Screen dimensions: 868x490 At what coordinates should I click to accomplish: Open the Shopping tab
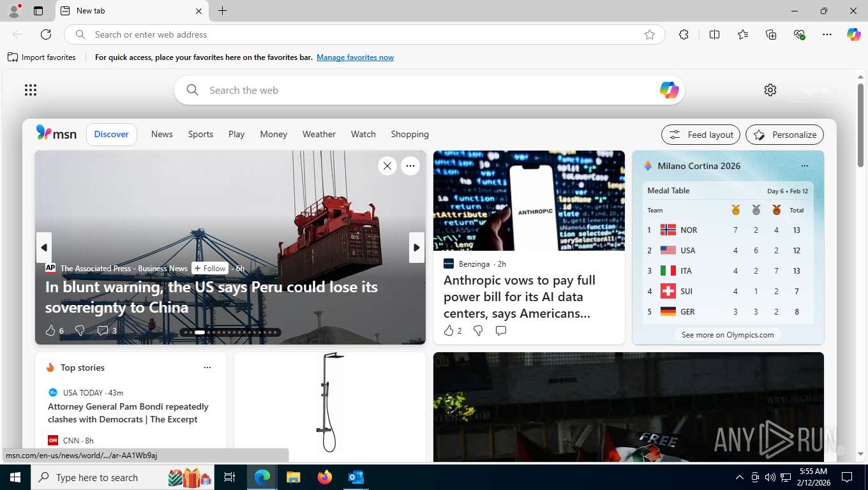click(410, 134)
